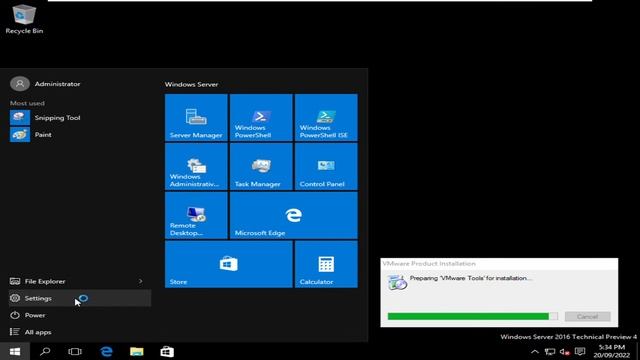
Task: Click the Administrator user account
Action: pos(45,84)
